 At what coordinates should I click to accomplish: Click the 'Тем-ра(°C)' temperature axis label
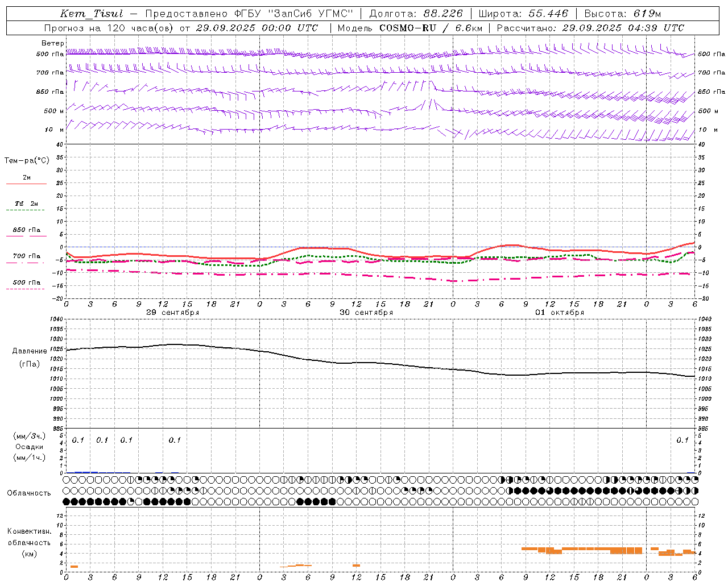27,160
